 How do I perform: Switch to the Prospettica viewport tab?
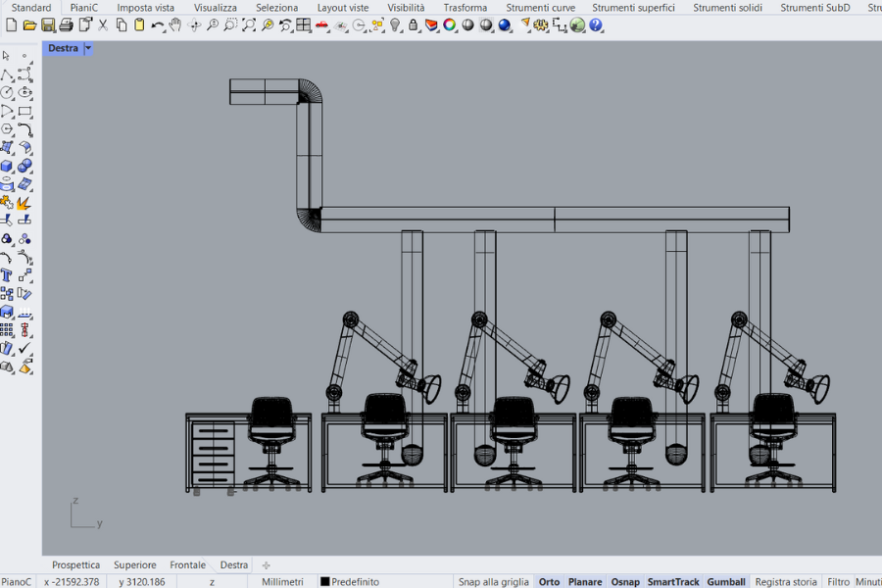[x=75, y=565]
